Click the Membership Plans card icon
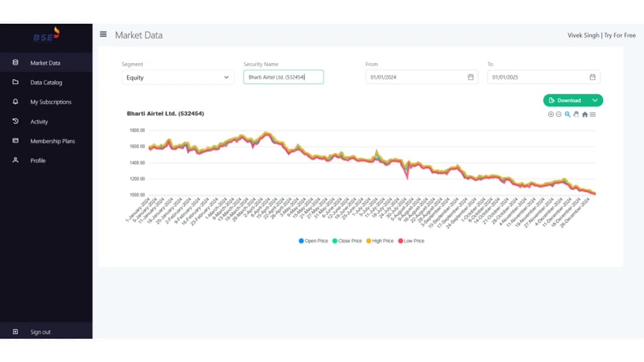 [x=15, y=141]
